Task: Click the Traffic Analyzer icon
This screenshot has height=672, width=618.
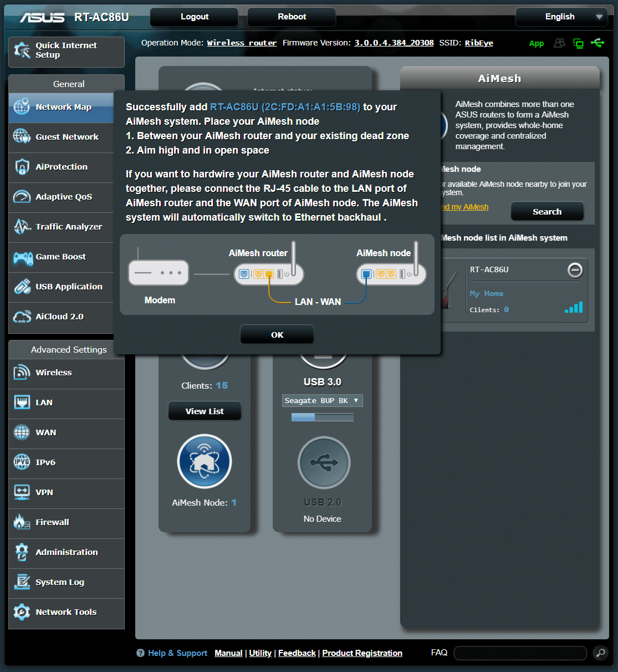Action: (22, 226)
